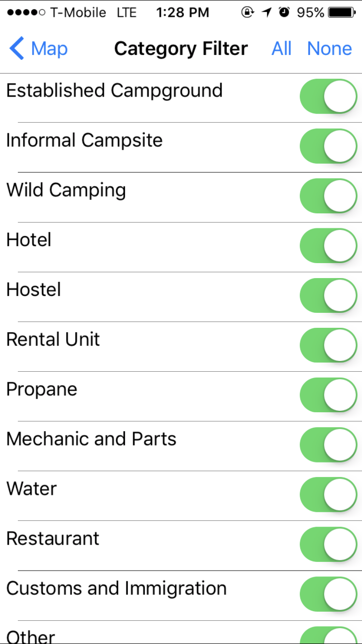Deselect categories with None button
The image size is (362, 644).
click(330, 49)
